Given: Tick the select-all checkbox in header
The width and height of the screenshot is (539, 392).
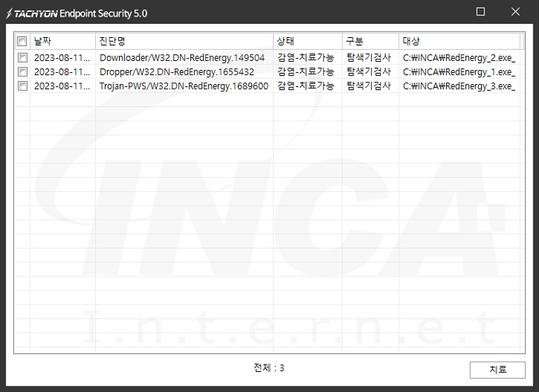Looking at the screenshot, I should pos(22,41).
